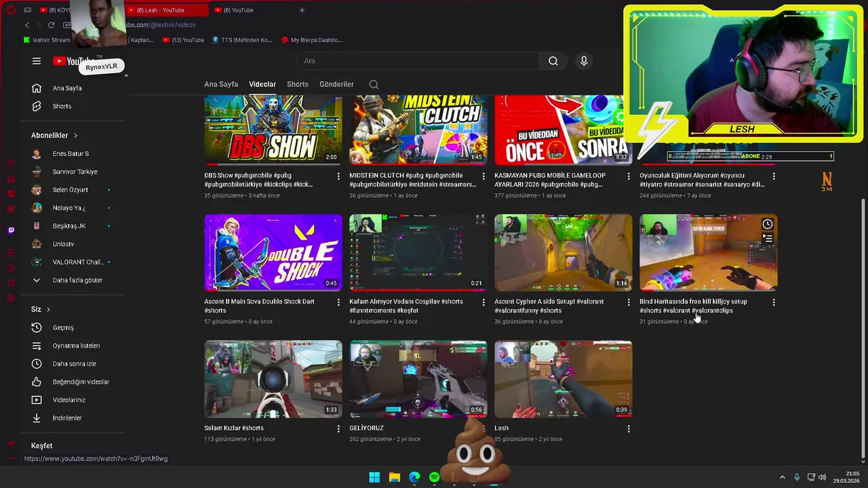Open options for Ascent Cypher video
Image resolution: width=868 pixels, height=488 pixels.
tap(629, 302)
